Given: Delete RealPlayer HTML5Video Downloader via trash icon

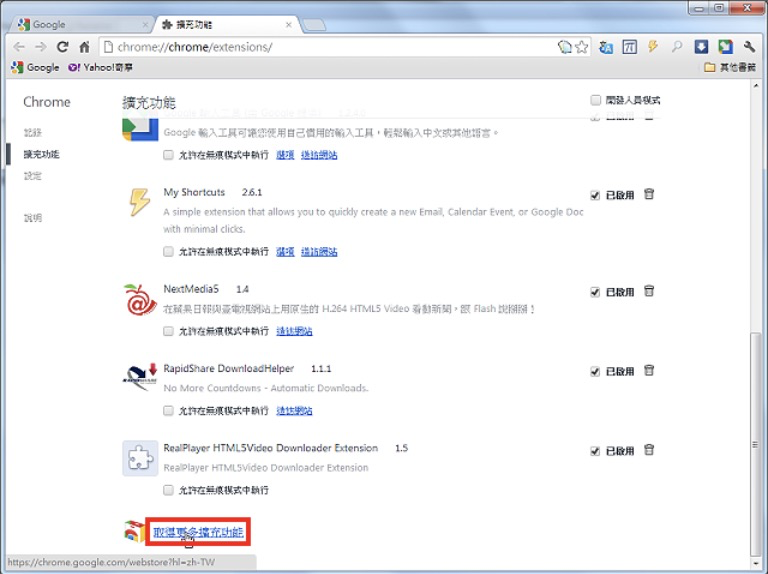Looking at the screenshot, I should pyautogui.click(x=649, y=450).
